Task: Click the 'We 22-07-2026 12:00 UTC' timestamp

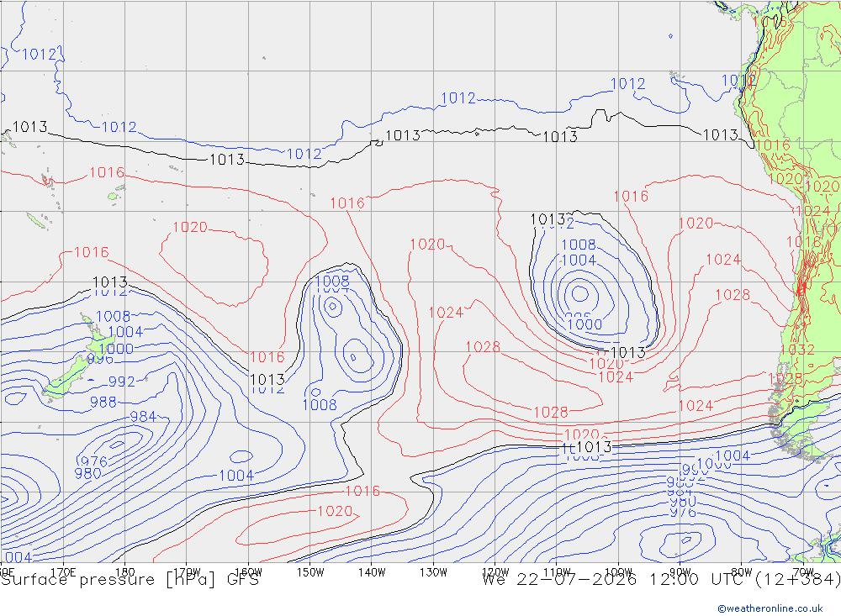Action: click(616, 580)
